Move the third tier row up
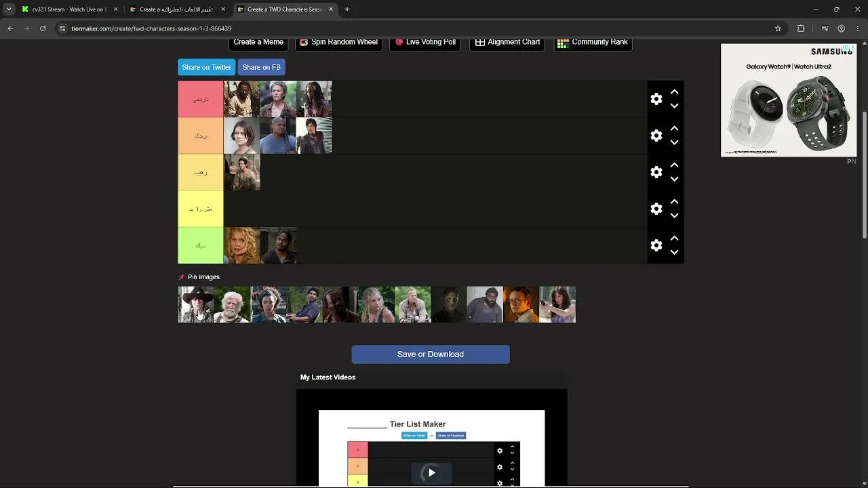The width and height of the screenshot is (868, 488). (x=674, y=165)
